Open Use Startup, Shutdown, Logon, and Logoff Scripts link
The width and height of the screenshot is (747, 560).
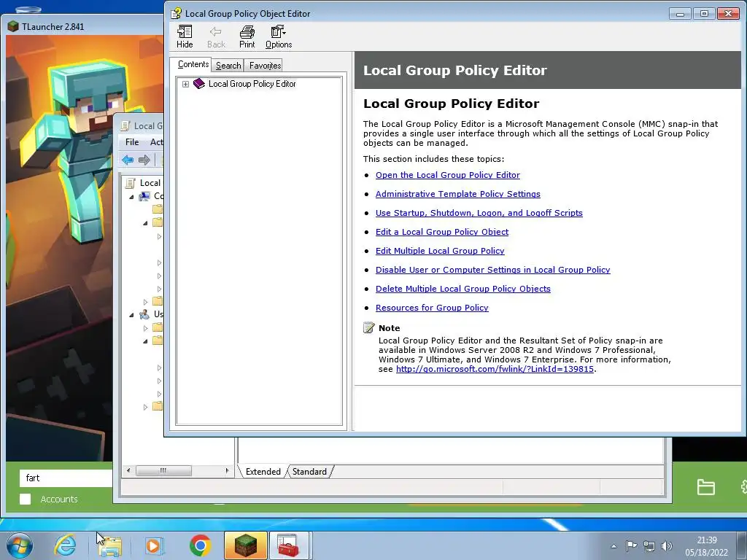point(479,213)
